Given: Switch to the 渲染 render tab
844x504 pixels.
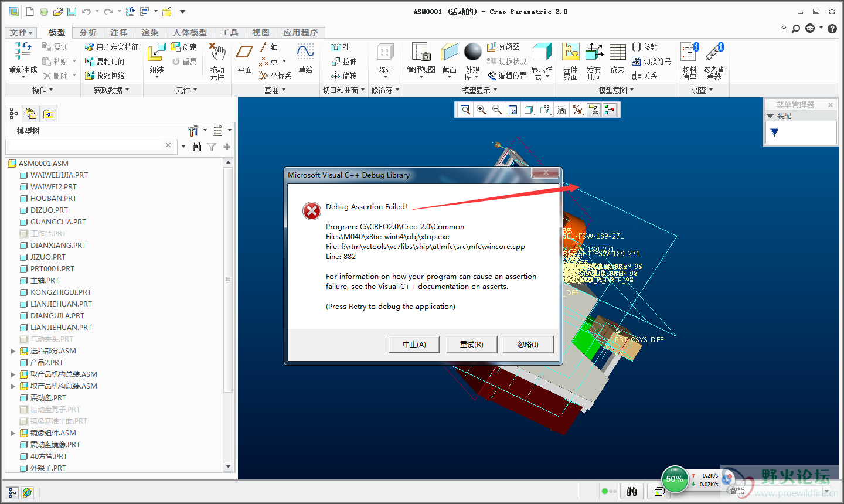Looking at the screenshot, I should (150, 32).
